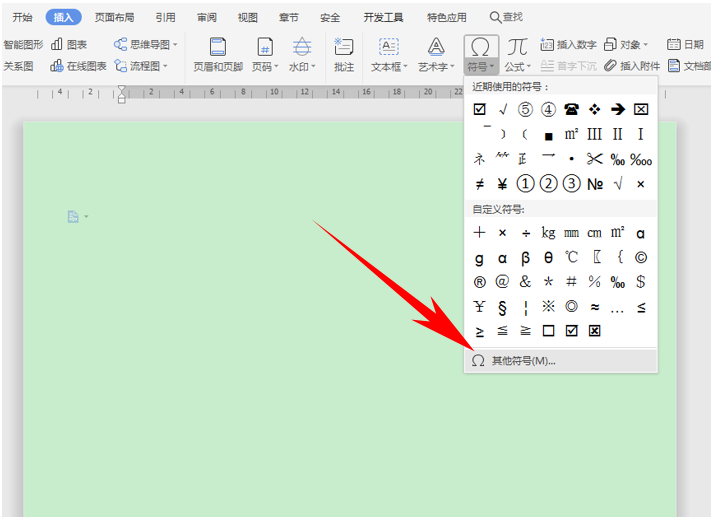
Task: Insert a 批注 comment
Action: [x=344, y=55]
